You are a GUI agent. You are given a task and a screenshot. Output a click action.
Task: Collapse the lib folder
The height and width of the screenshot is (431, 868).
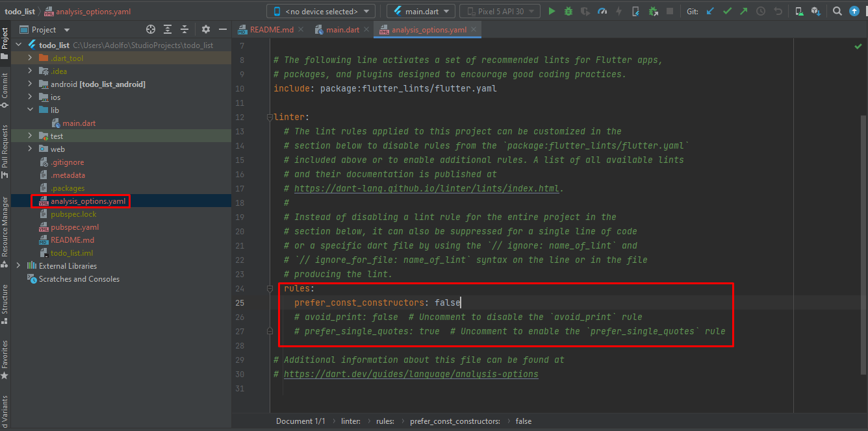pyautogui.click(x=30, y=110)
